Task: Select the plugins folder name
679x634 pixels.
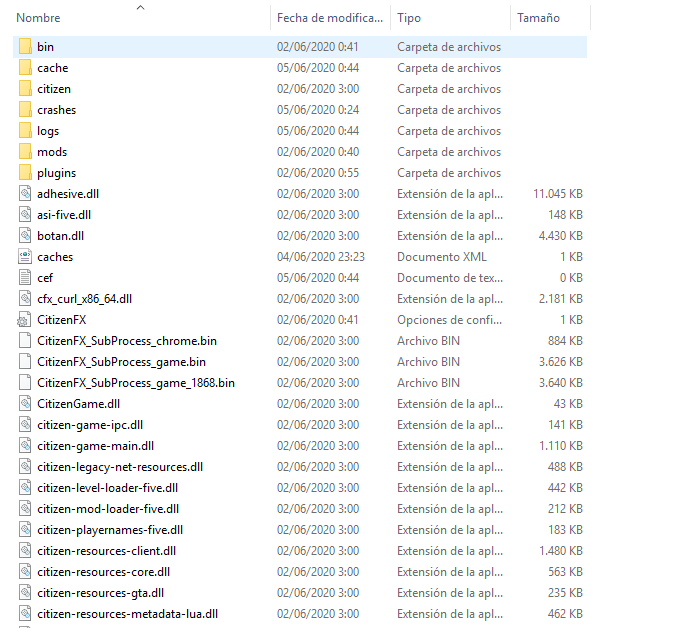Action: coord(57,173)
